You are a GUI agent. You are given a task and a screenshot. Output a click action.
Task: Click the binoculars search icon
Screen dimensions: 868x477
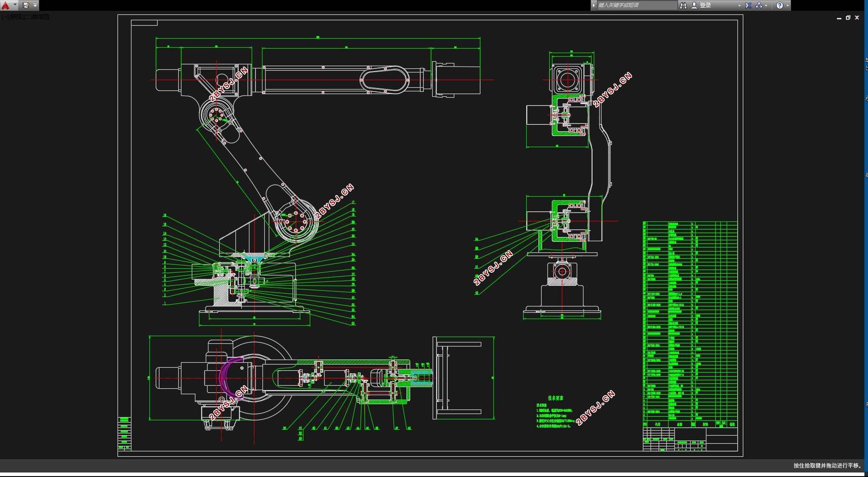coord(683,5)
